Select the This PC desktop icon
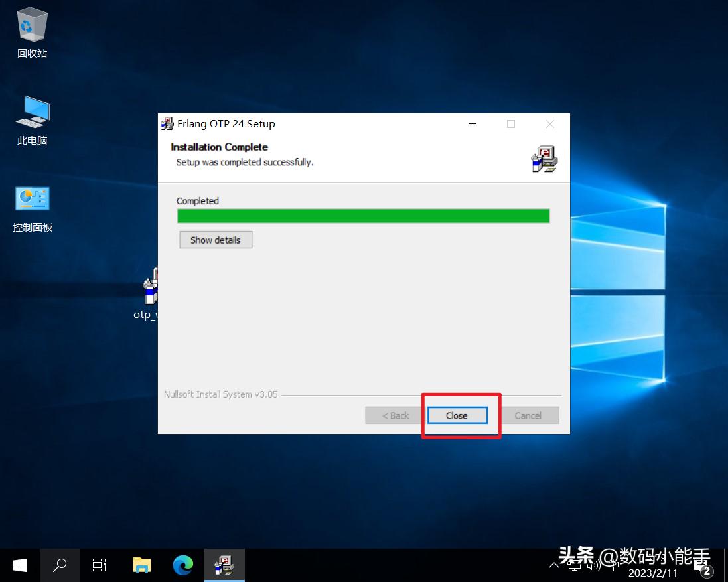Screen dimensions: 728x582 pyautogui.click(x=32, y=121)
